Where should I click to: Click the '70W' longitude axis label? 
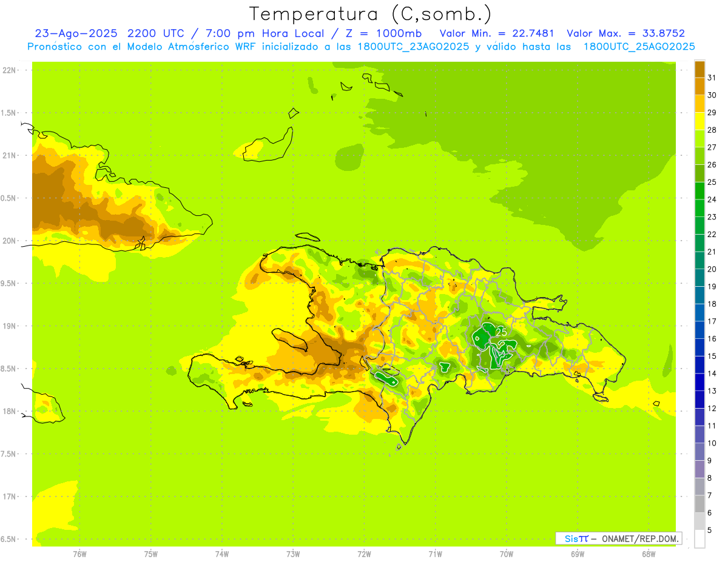click(x=507, y=554)
